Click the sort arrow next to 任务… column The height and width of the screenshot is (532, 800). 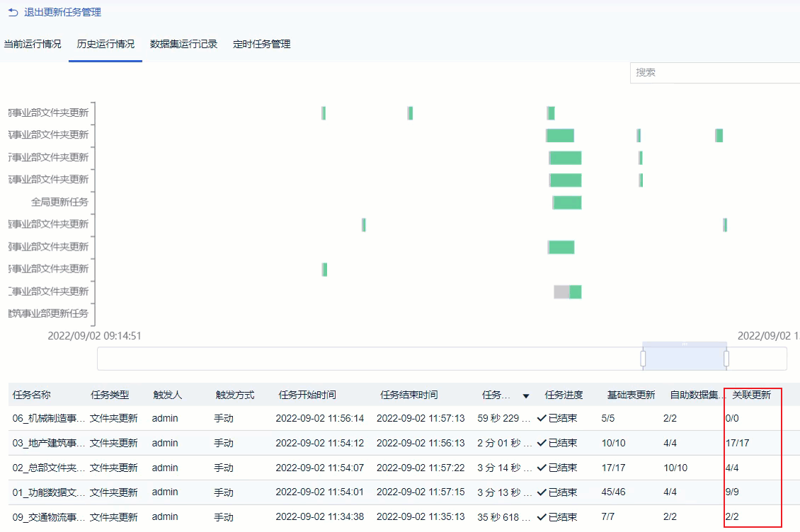pyautogui.click(x=526, y=395)
